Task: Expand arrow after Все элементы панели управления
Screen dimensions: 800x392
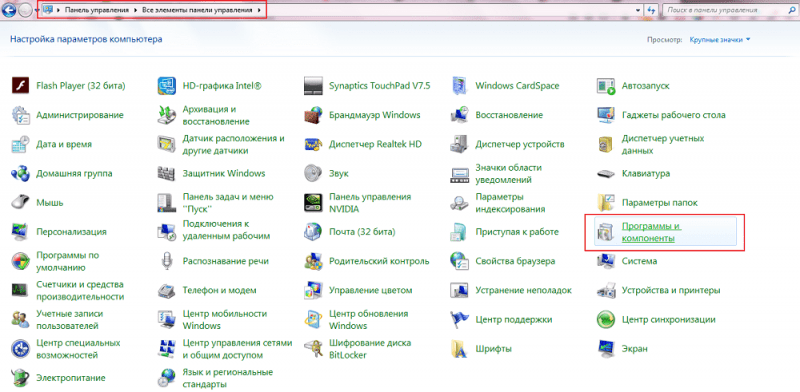Action: [x=260, y=10]
